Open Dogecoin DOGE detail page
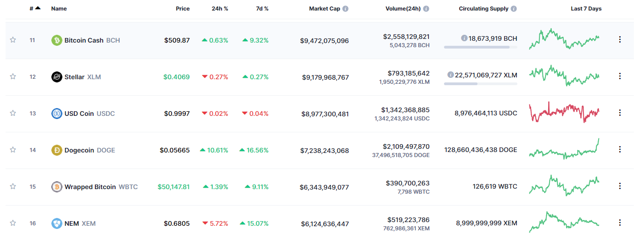 click(x=90, y=150)
